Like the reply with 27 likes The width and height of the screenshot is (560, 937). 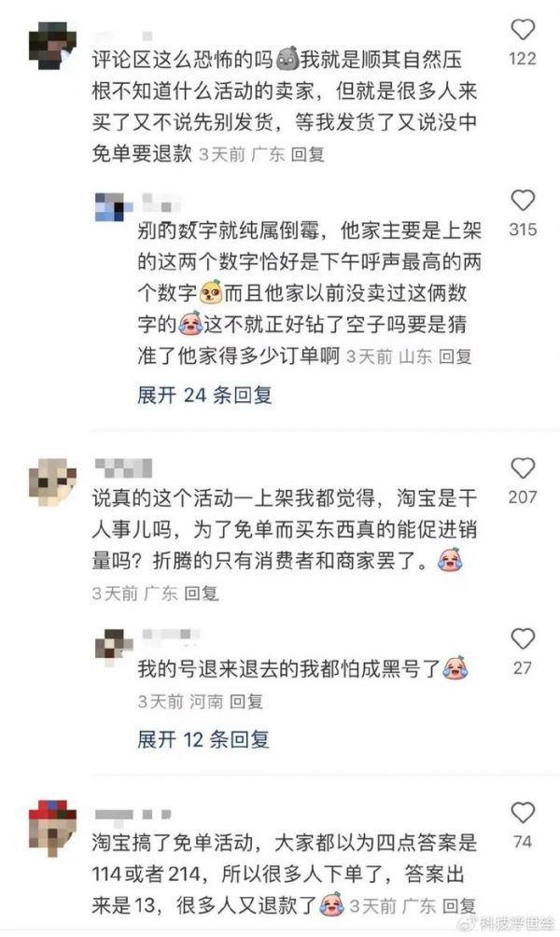pos(523,638)
